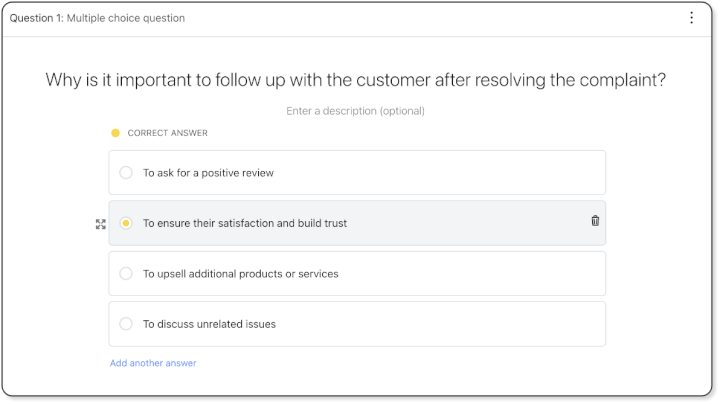The image size is (720, 404).
Task: Edit the 'To discuss unrelated issues' text
Action: coord(209,324)
